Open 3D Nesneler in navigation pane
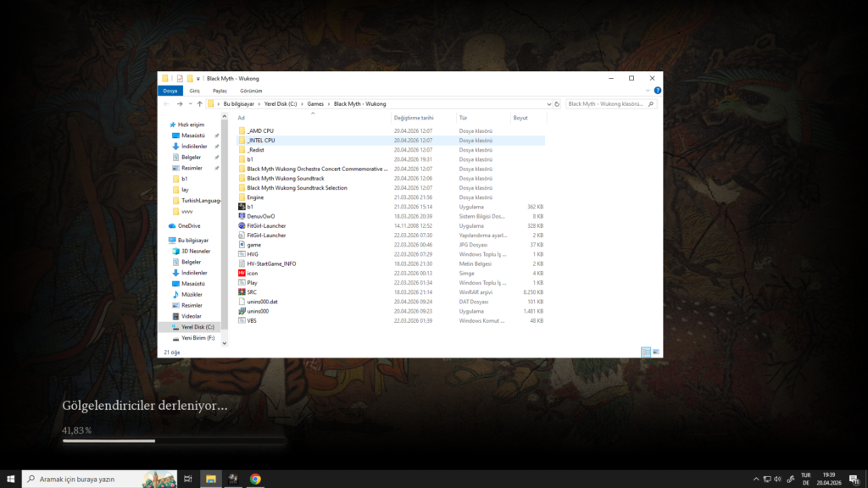Viewport: 868px width, 488px height. click(x=196, y=251)
